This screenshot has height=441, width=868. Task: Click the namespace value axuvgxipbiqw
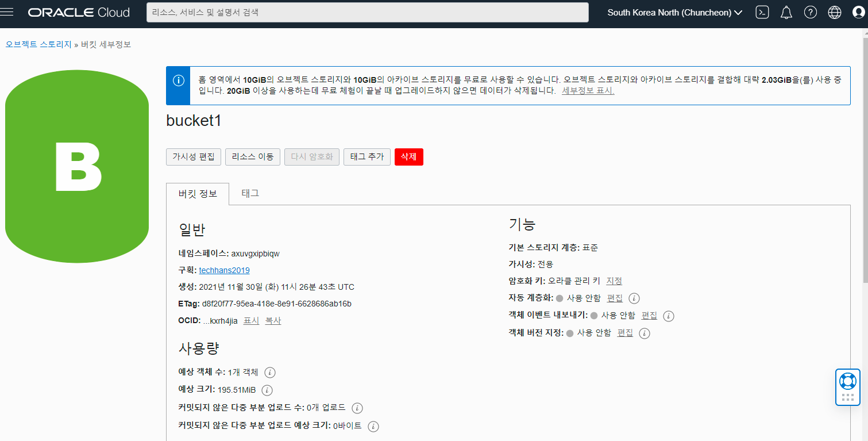click(x=256, y=254)
